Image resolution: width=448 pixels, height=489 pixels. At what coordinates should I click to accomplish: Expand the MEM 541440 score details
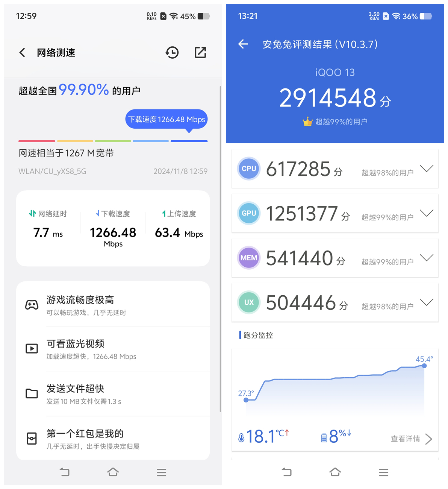427,258
